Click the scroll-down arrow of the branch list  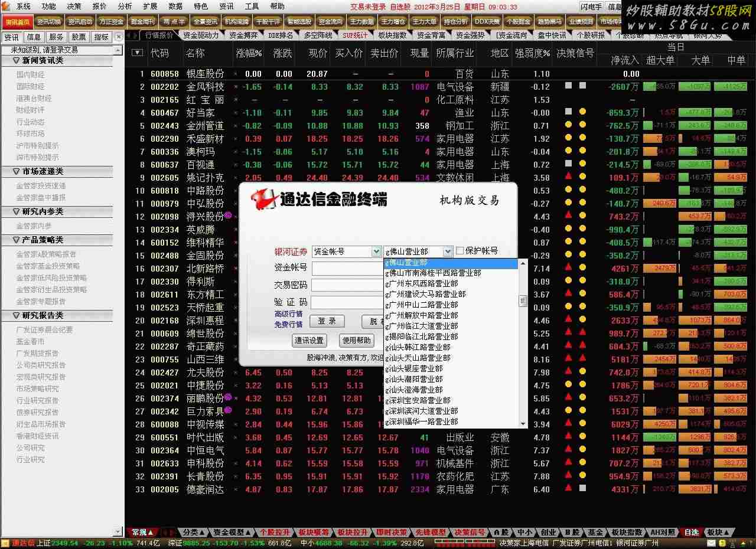(x=522, y=423)
